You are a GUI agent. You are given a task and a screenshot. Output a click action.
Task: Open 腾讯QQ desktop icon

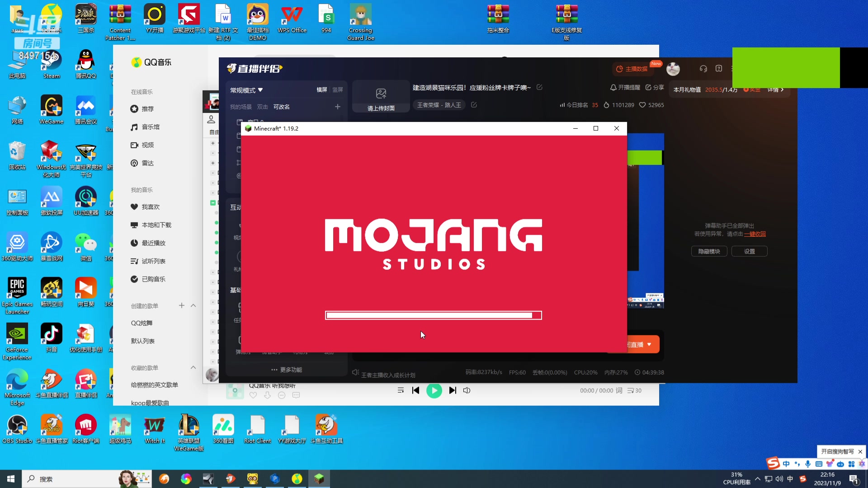pyautogui.click(x=86, y=65)
